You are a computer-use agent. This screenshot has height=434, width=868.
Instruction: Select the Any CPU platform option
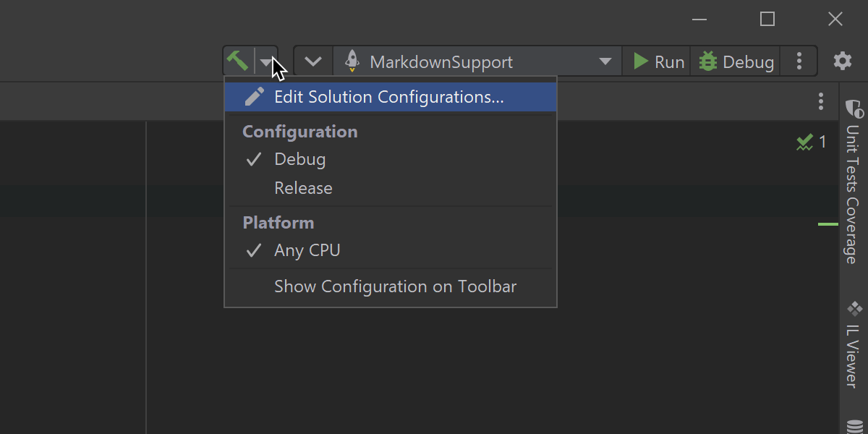click(x=307, y=251)
